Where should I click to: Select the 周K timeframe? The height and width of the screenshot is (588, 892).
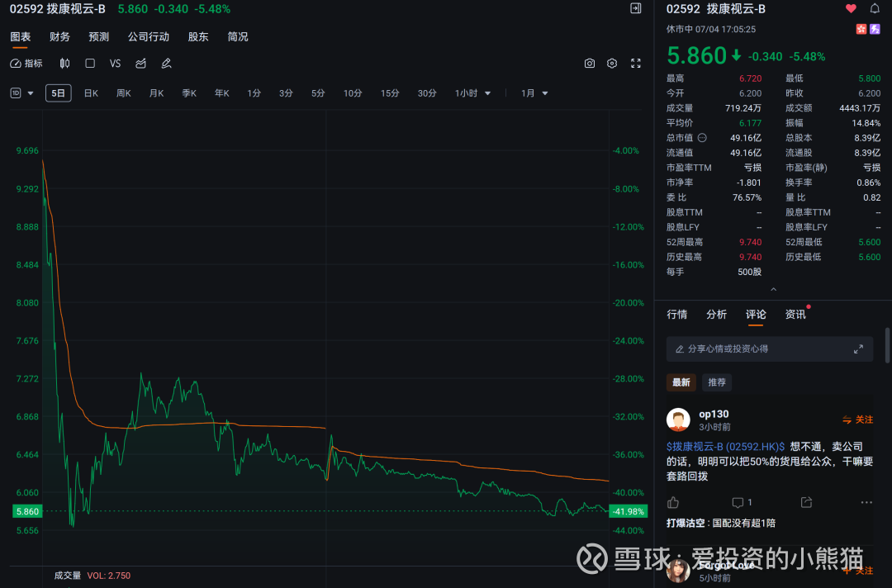point(123,93)
